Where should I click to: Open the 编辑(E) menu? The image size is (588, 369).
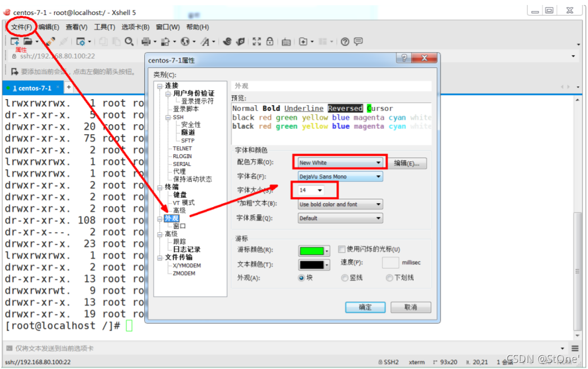pyautogui.click(x=49, y=27)
